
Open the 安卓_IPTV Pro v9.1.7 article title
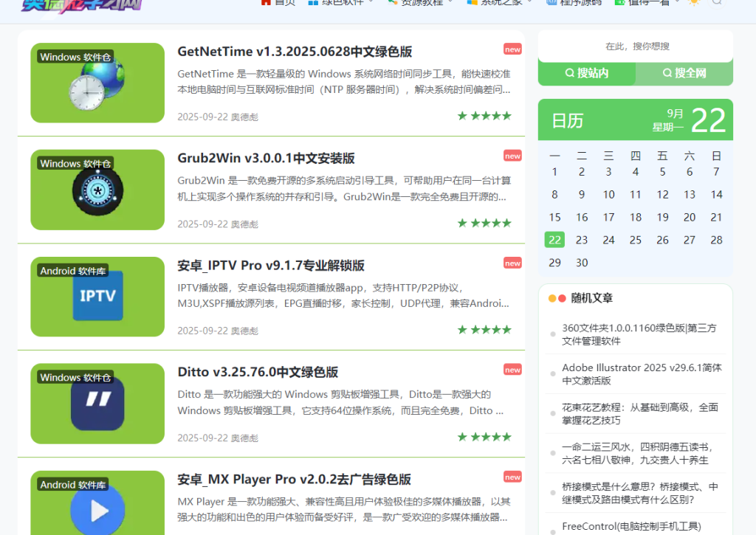pyautogui.click(x=271, y=266)
